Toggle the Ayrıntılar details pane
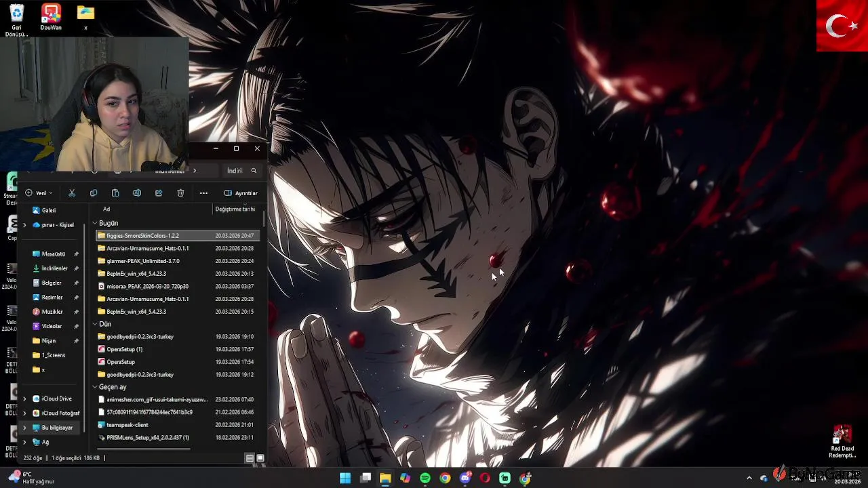This screenshot has width=868, height=488. [241, 193]
